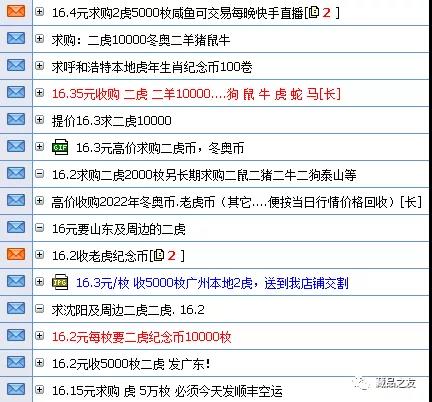Open thread 高价收购2022年冬奥币.老虎币

point(237,202)
